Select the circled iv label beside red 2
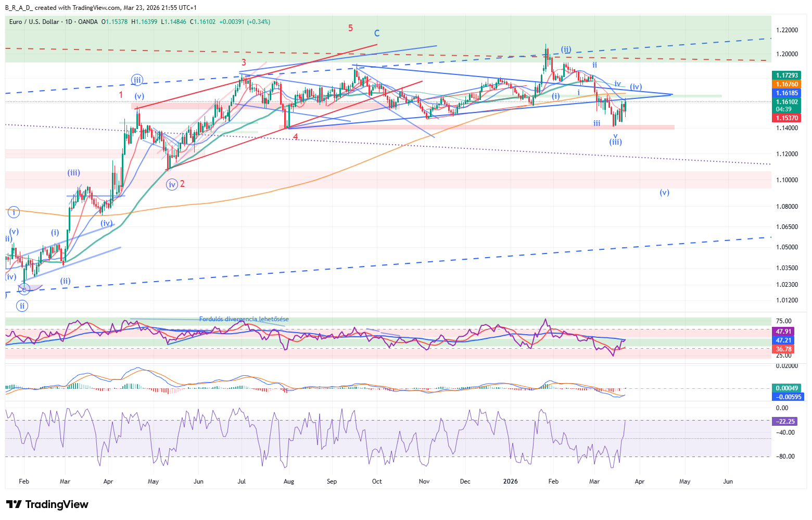This screenshot has width=812, height=520. [x=172, y=184]
